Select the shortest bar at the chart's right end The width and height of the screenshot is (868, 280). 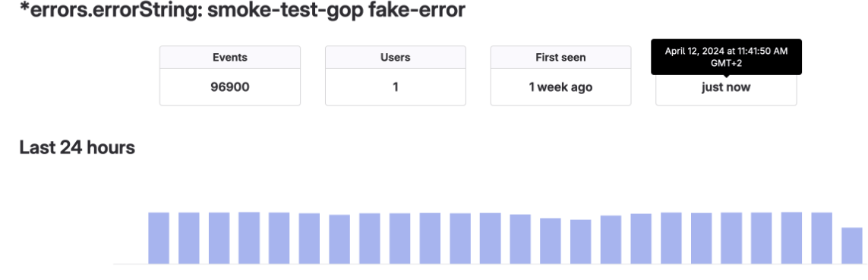point(852,246)
